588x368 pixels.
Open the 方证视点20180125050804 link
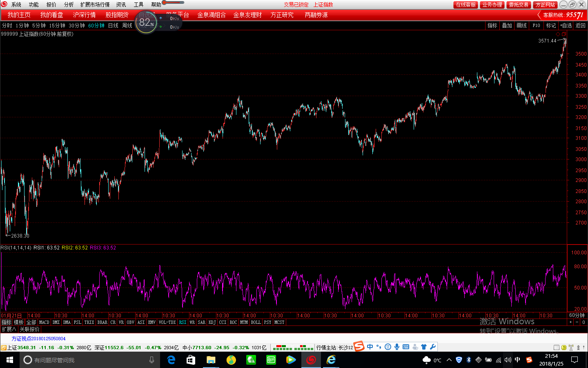pyautogui.click(x=38, y=339)
